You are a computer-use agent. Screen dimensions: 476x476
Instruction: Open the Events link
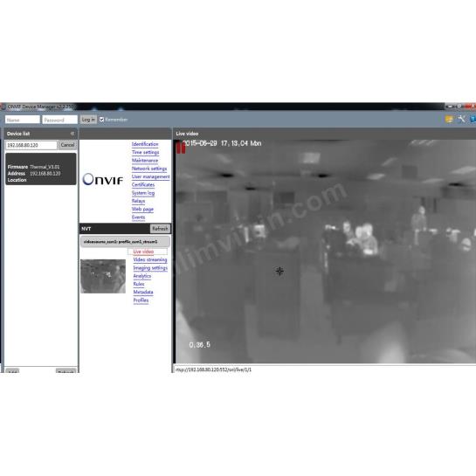point(138,217)
